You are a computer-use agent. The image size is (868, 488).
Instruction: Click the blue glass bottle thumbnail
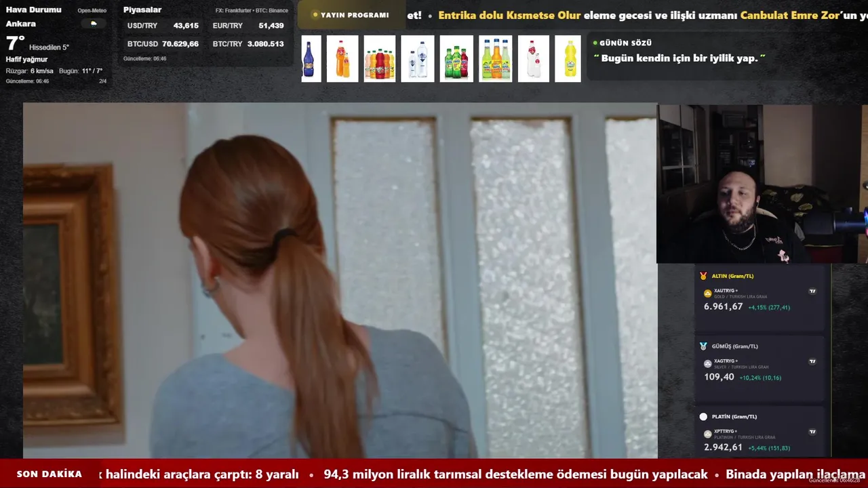[311, 59]
